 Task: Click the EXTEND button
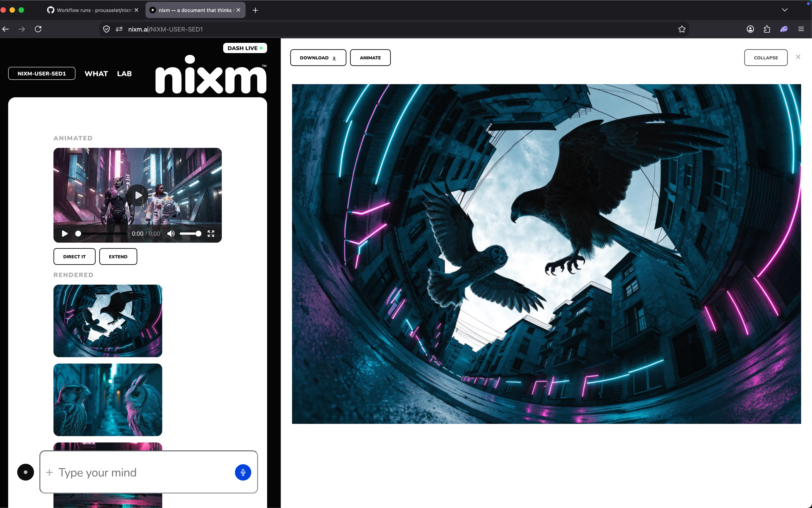coord(118,257)
